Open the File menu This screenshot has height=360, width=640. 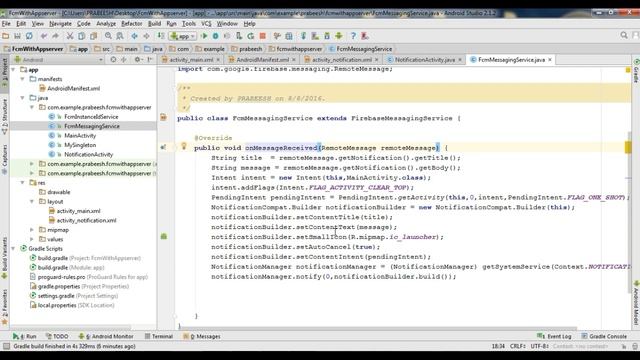pos(6,24)
